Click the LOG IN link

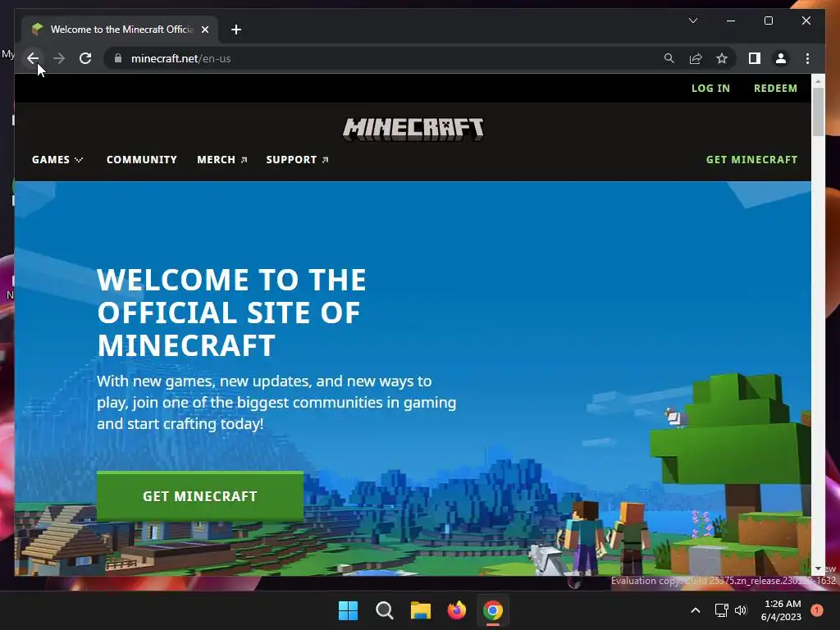[710, 88]
